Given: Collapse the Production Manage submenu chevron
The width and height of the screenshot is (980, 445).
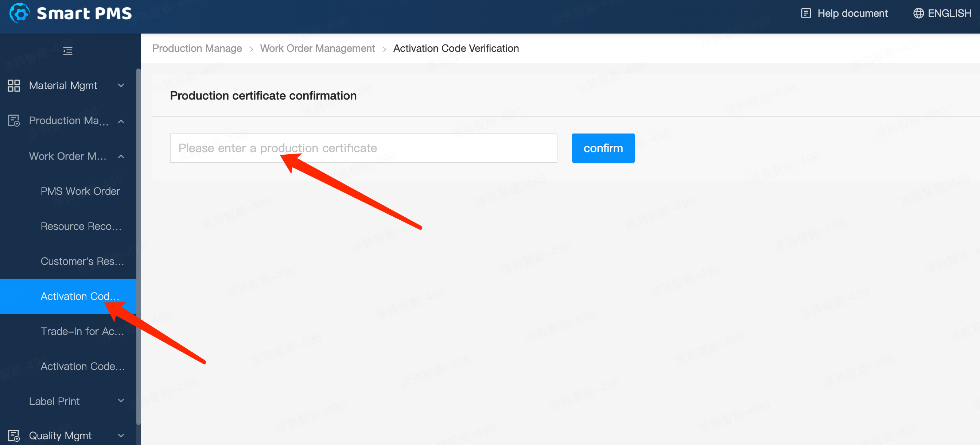Looking at the screenshot, I should tap(121, 121).
